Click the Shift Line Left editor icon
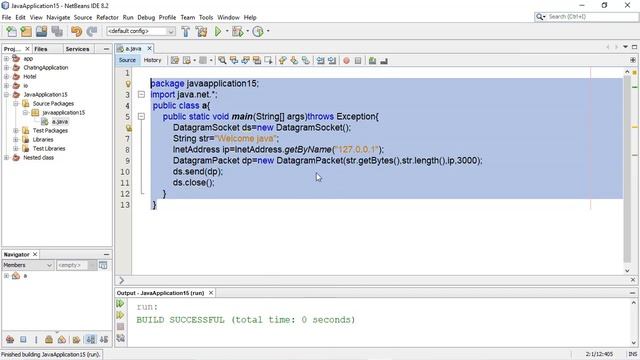Screen dimensions: 640x360 coord(321,61)
